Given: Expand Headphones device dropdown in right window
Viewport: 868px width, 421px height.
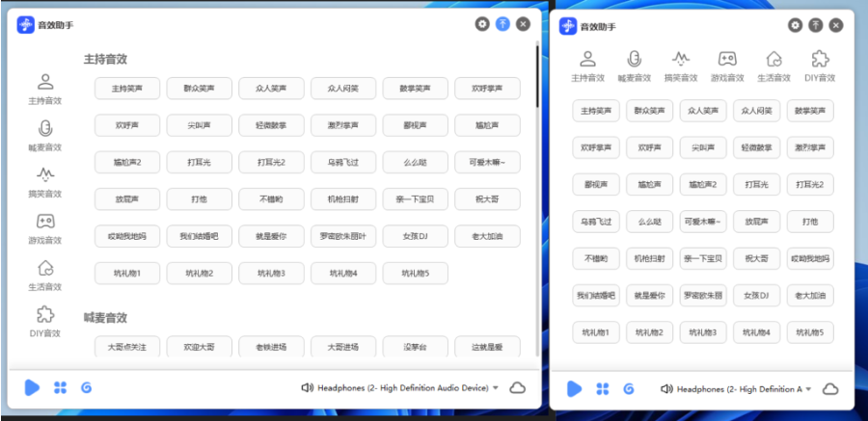Looking at the screenshot, I should point(808,389).
